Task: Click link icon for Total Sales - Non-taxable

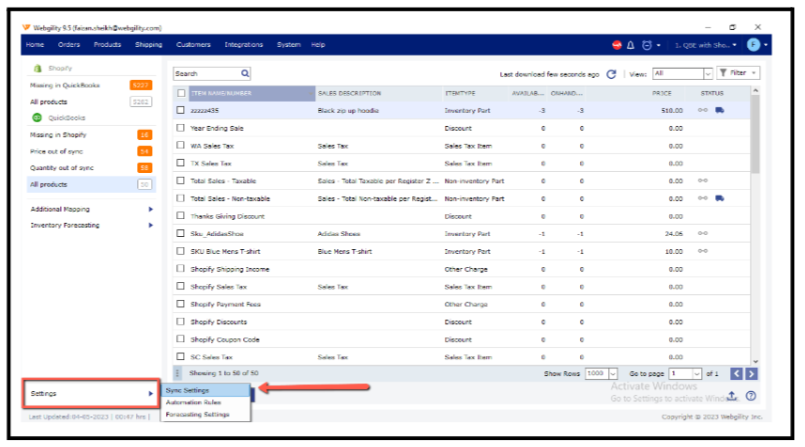Action: click(x=702, y=198)
